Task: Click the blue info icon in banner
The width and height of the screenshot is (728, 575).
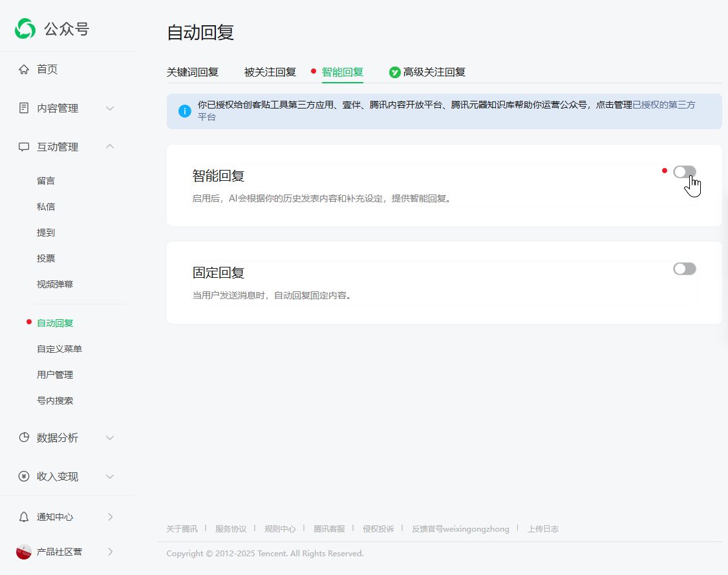Action: (x=185, y=111)
